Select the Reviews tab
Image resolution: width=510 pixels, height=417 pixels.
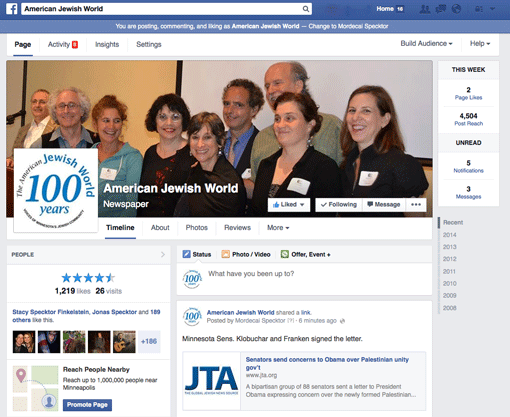point(237,228)
